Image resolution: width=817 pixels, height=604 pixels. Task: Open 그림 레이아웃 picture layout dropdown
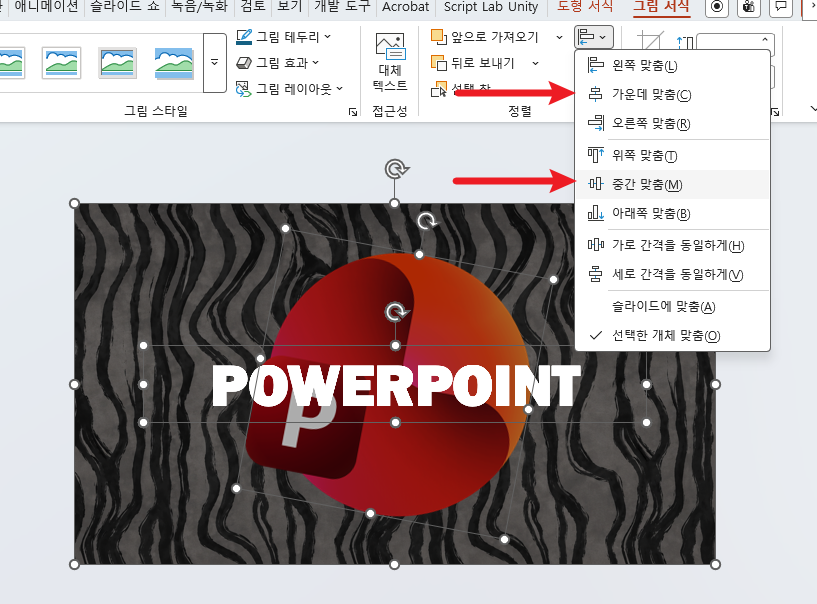coord(289,89)
